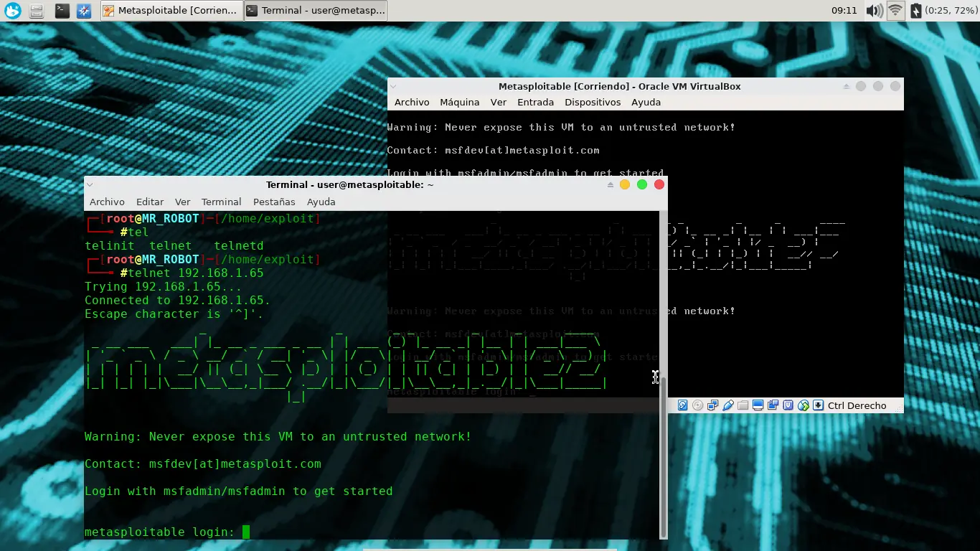Click VirtualBox window title bar text
980x551 pixels.
click(x=620, y=86)
